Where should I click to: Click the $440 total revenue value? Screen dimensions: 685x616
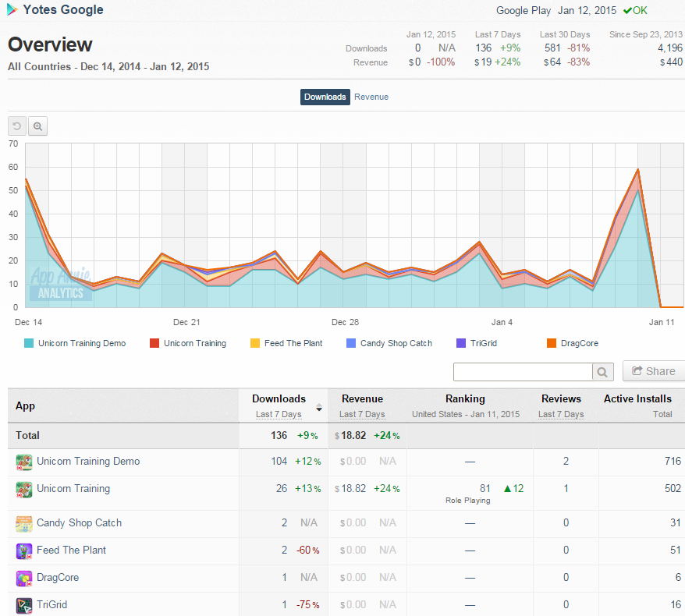671,62
